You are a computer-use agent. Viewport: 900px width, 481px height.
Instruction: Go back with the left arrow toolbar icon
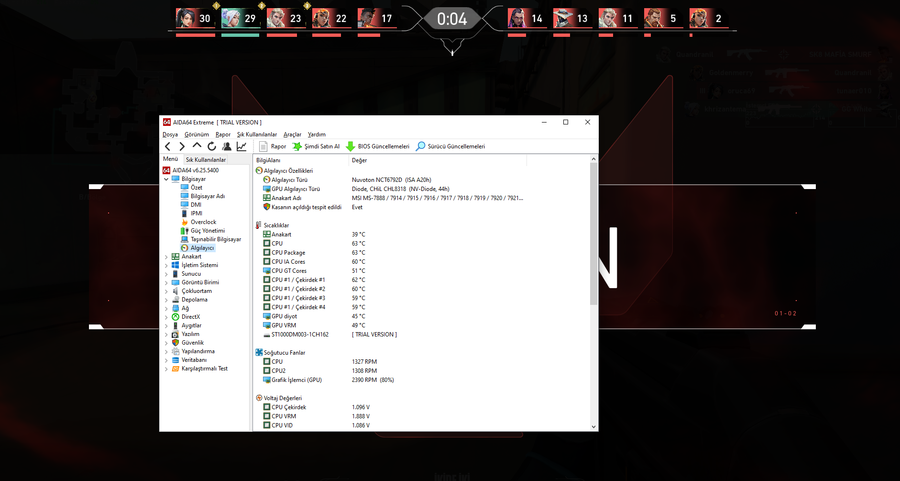click(168, 147)
